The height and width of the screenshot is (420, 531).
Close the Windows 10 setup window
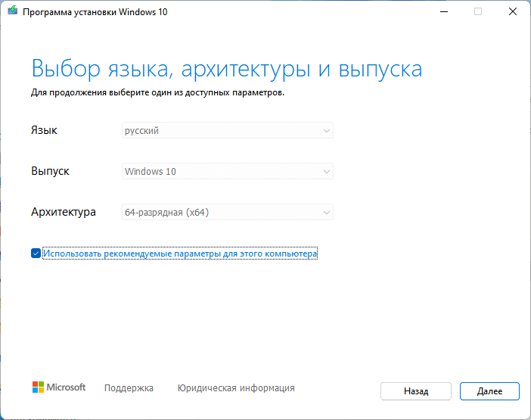(513, 12)
